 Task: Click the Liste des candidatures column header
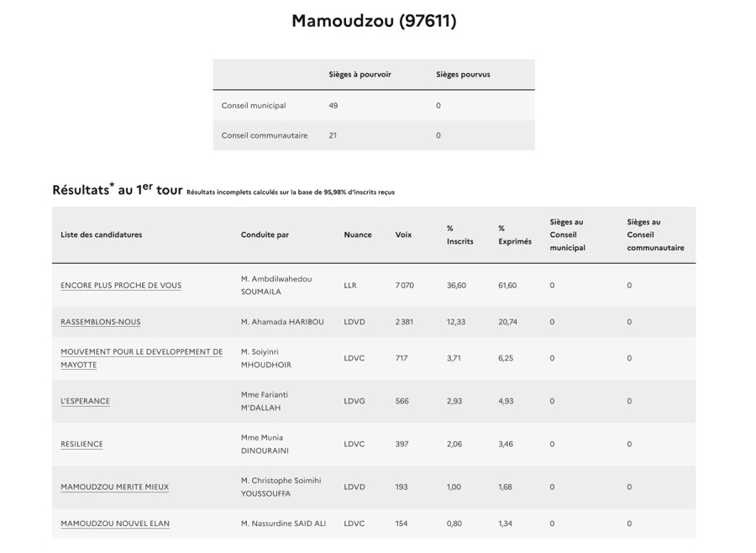(x=102, y=235)
